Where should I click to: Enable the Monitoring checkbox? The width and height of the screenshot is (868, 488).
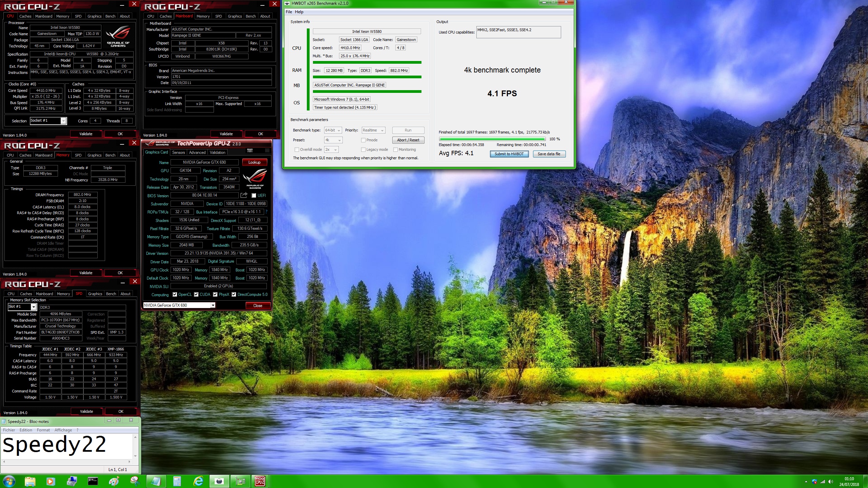[x=395, y=149]
